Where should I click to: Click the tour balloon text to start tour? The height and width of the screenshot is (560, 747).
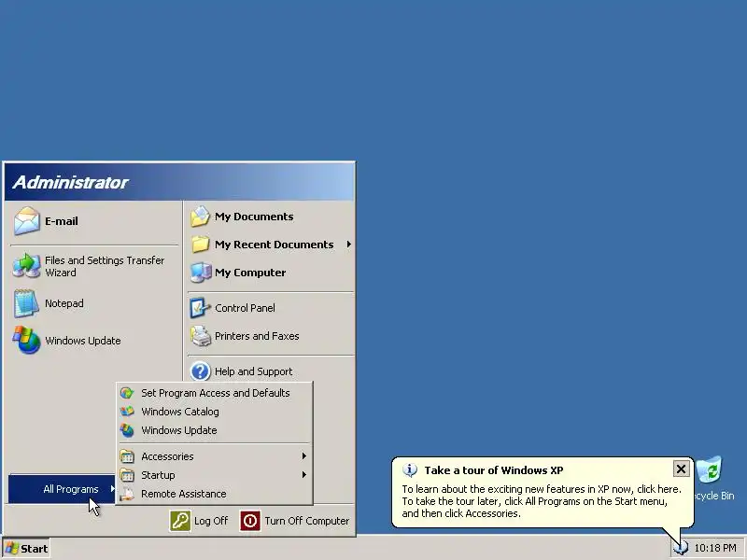tap(542, 501)
